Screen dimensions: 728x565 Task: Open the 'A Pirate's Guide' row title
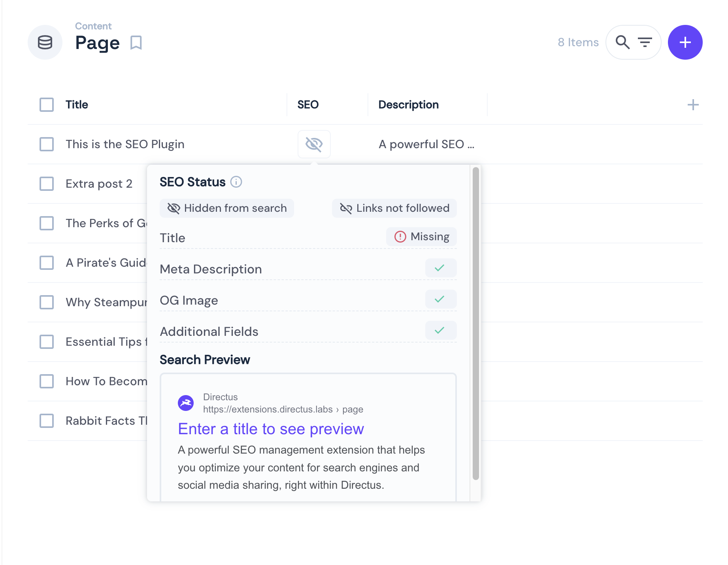(x=106, y=263)
